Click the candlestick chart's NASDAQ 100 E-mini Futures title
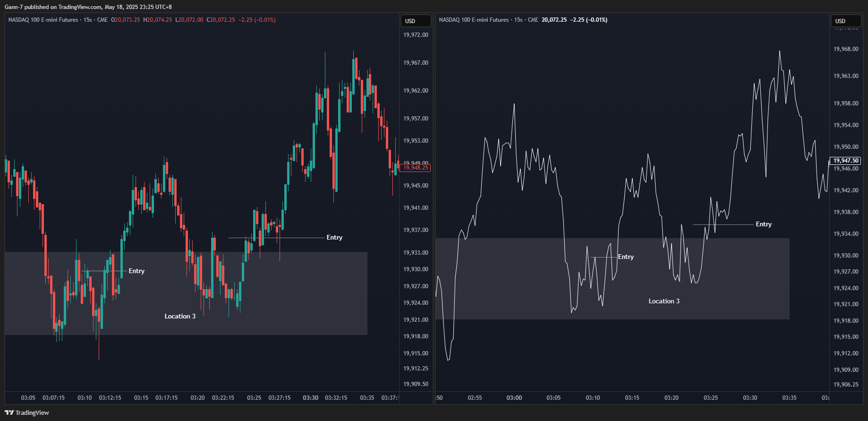 point(43,20)
